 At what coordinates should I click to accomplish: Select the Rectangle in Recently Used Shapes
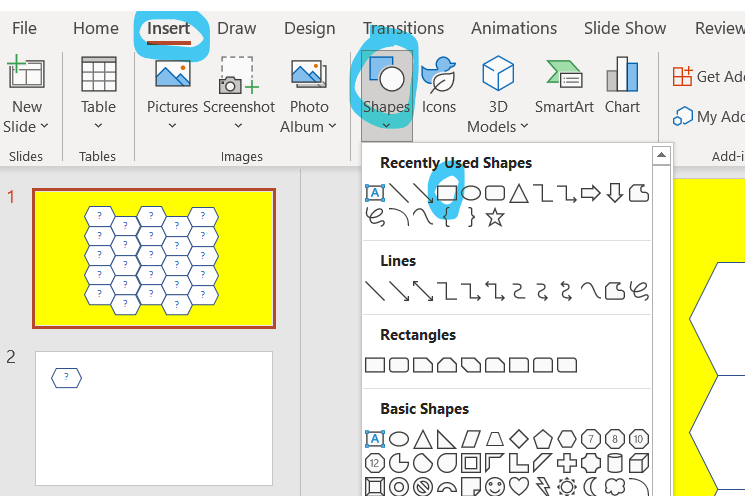447,192
